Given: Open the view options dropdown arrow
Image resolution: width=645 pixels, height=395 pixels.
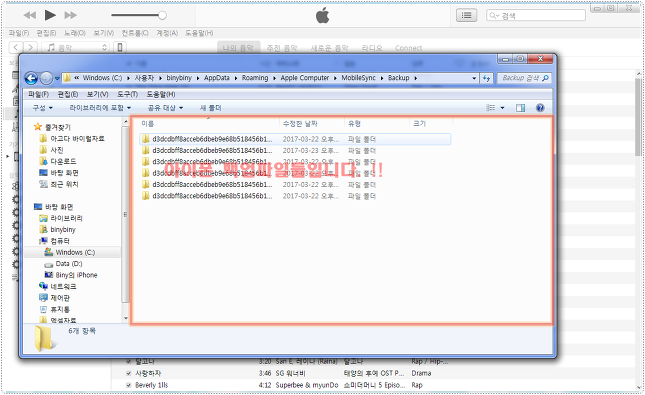Looking at the screenshot, I should click(502, 108).
